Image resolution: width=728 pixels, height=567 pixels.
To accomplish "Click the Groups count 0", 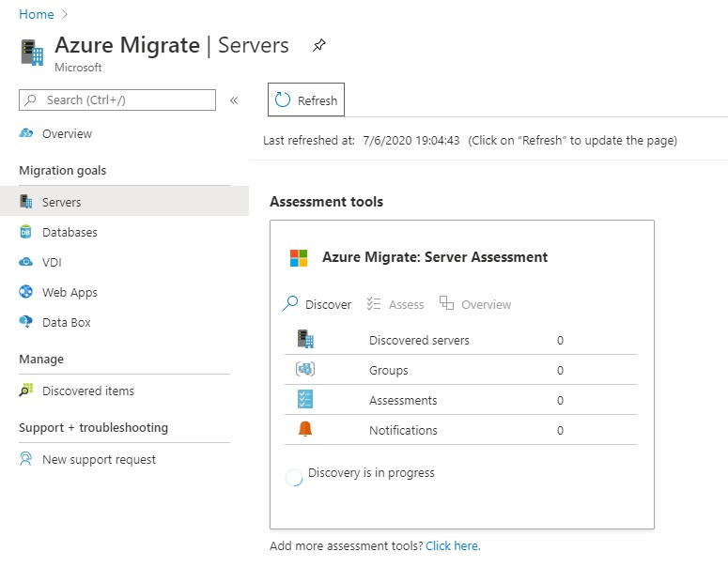I will tap(560, 370).
